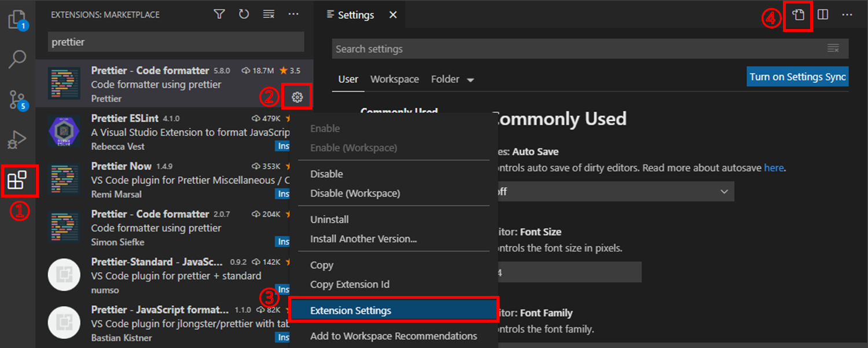The image size is (868, 348).
Task: Open the Explorer view in activity bar
Action: click(17, 20)
